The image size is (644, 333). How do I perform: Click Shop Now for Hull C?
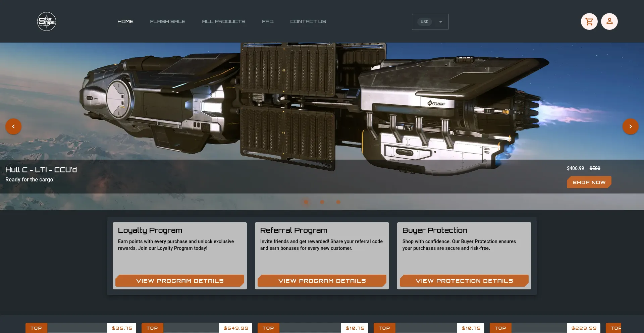589,182
